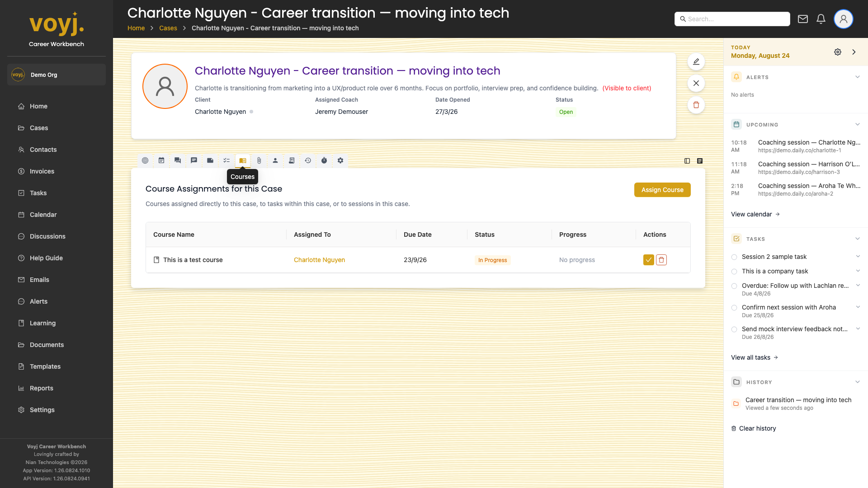868x488 pixels.
Task: Open Reports in the sidebar
Action: [x=41, y=388]
